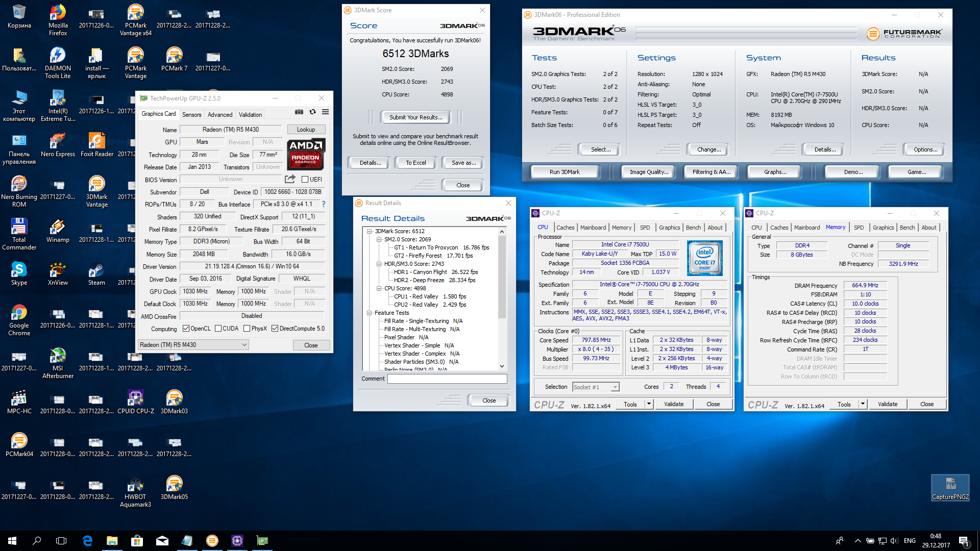Open Intel Extreme Tuning shortcut
The width and height of the screenshot is (980, 551).
[x=58, y=105]
